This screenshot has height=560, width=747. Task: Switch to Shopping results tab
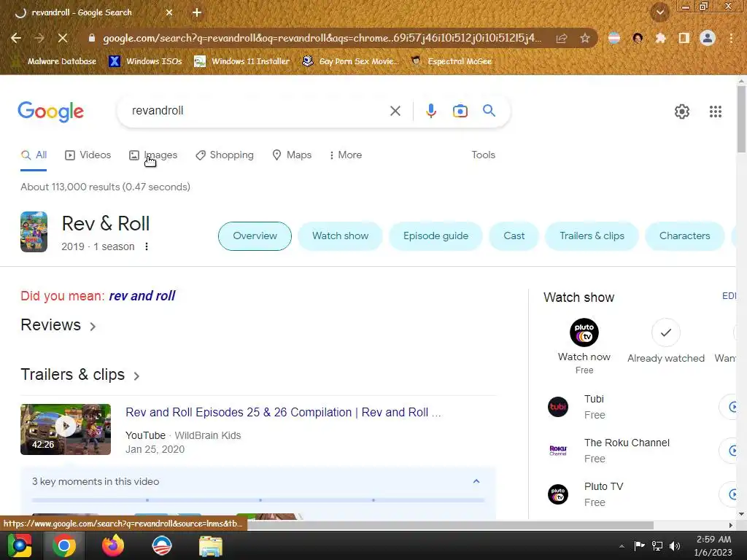pyautogui.click(x=225, y=155)
